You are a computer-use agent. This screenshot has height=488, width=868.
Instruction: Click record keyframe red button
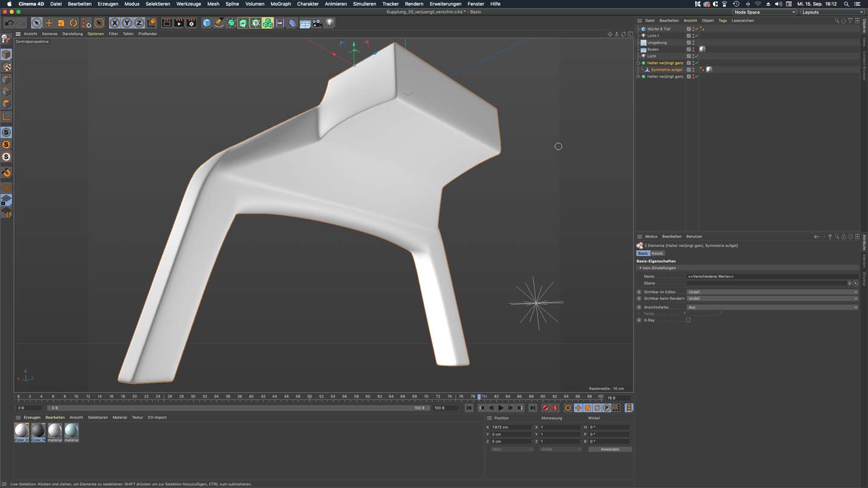pos(546,408)
